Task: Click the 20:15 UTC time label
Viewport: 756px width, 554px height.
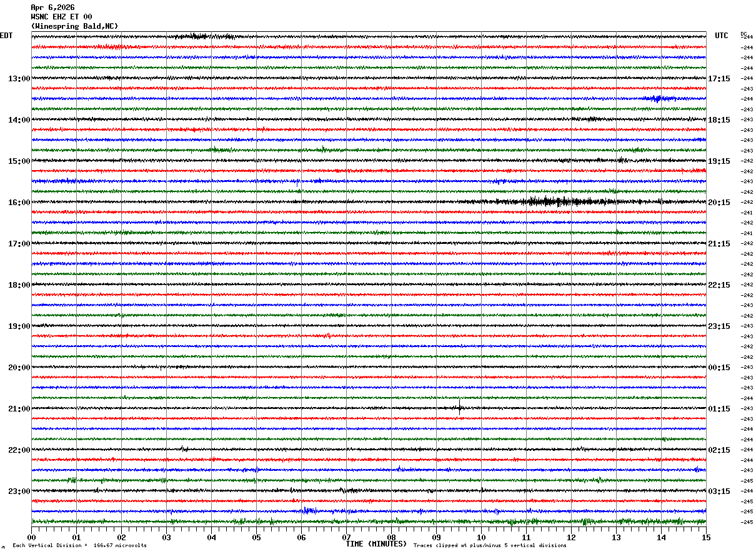Action: click(x=719, y=203)
